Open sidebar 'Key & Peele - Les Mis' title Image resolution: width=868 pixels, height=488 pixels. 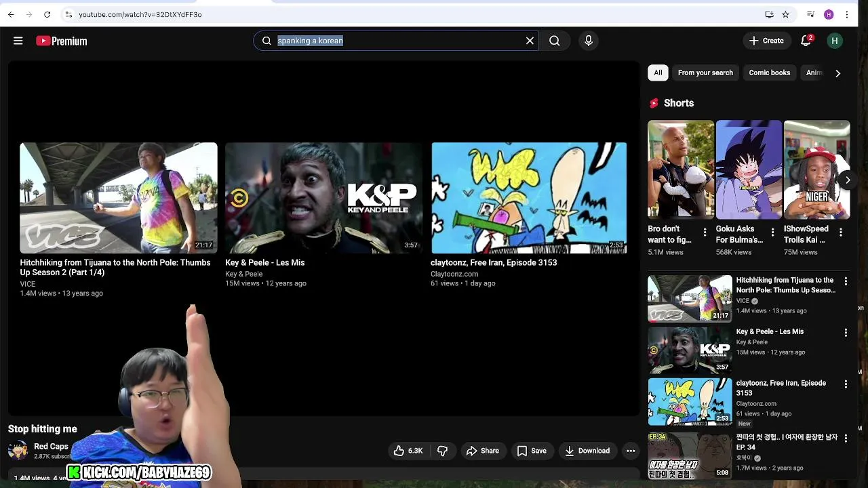click(x=770, y=331)
